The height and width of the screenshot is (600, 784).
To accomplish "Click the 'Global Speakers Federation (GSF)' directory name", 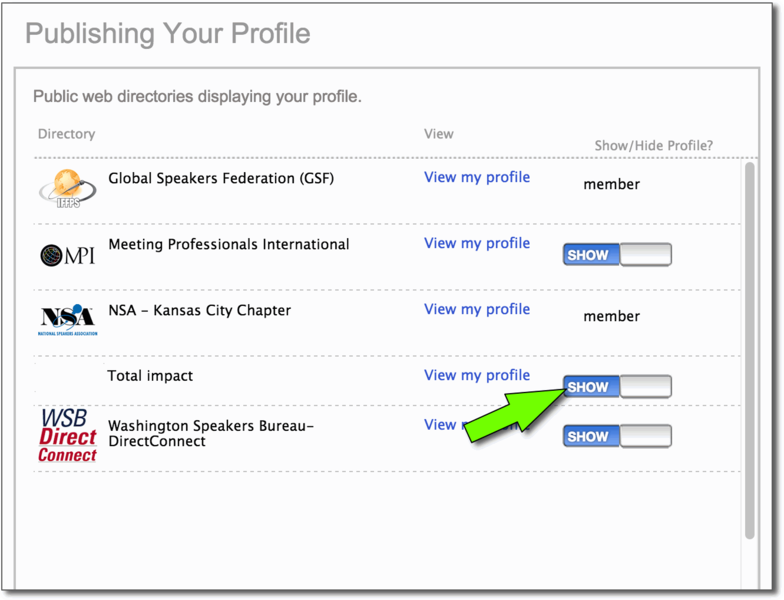I will (x=221, y=178).
